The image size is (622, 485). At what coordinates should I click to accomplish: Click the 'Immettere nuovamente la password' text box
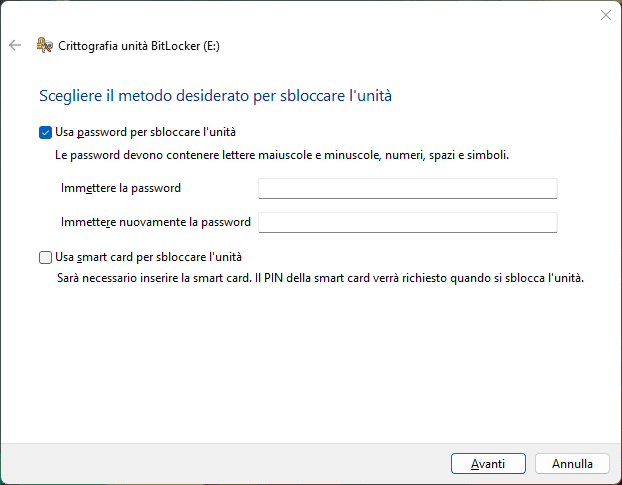407,222
